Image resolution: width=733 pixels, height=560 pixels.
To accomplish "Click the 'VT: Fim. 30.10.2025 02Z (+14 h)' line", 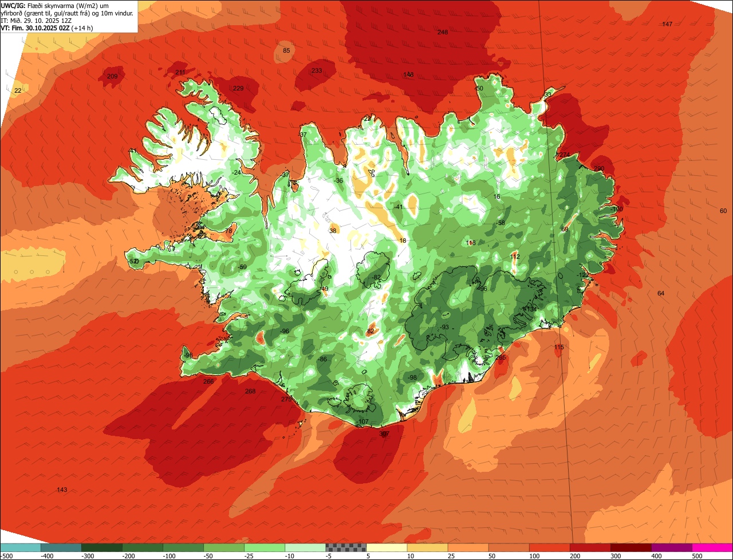I will (x=47, y=27).
